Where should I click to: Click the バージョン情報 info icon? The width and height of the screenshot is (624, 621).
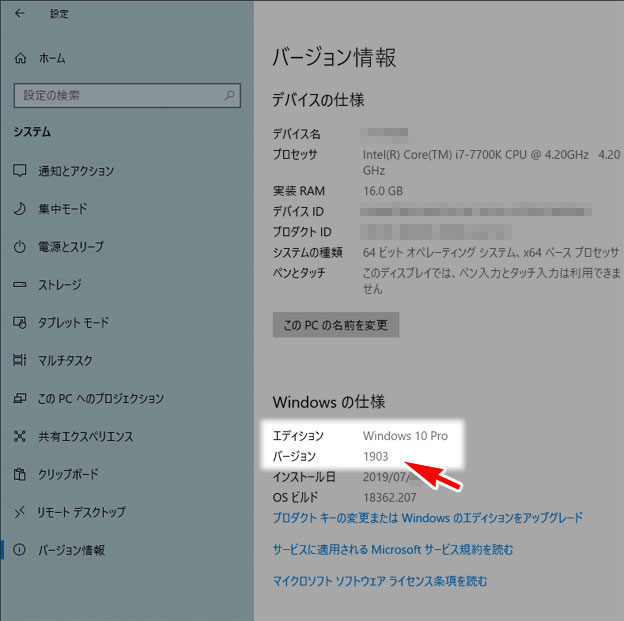point(20,550)
